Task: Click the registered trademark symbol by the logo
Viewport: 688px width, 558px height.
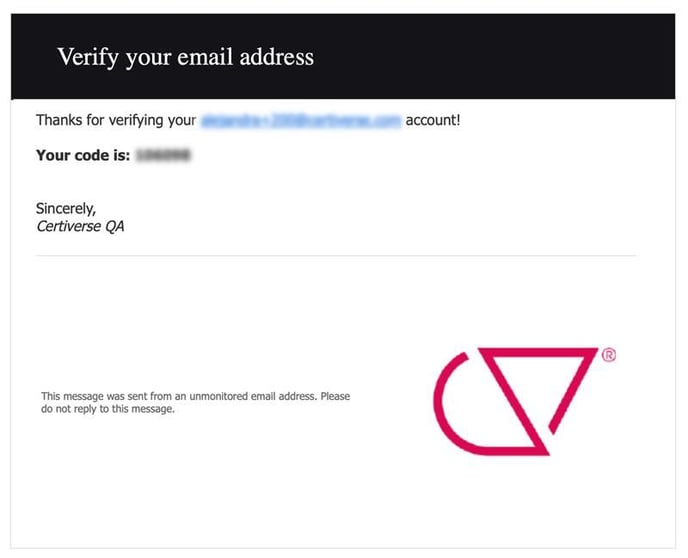Action: (609, 355)
